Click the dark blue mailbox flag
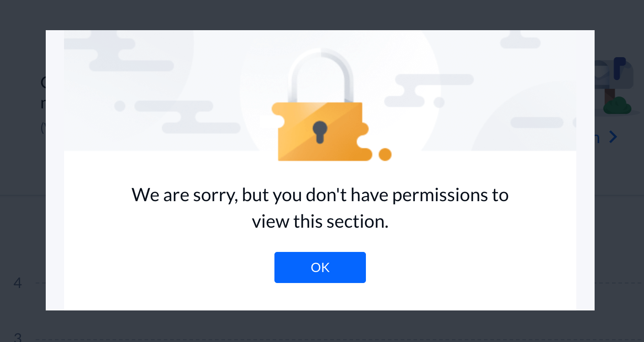The image size is (644, 342). [x=619, y=67]
